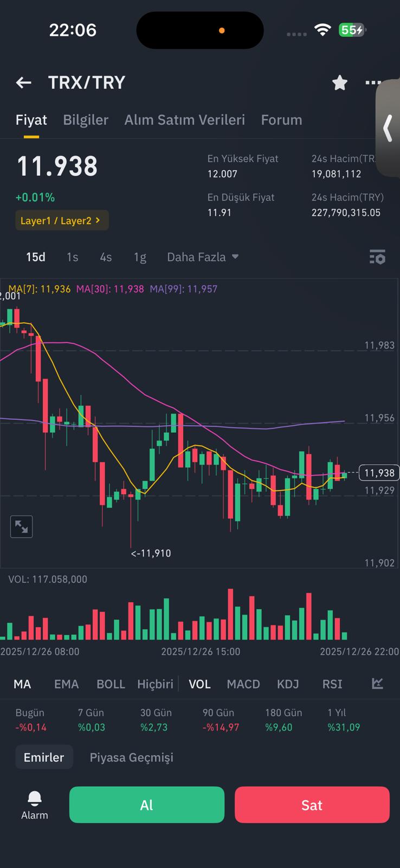Enable the MACD sub-indicator

pyautogui.click(x=243, y=684)
